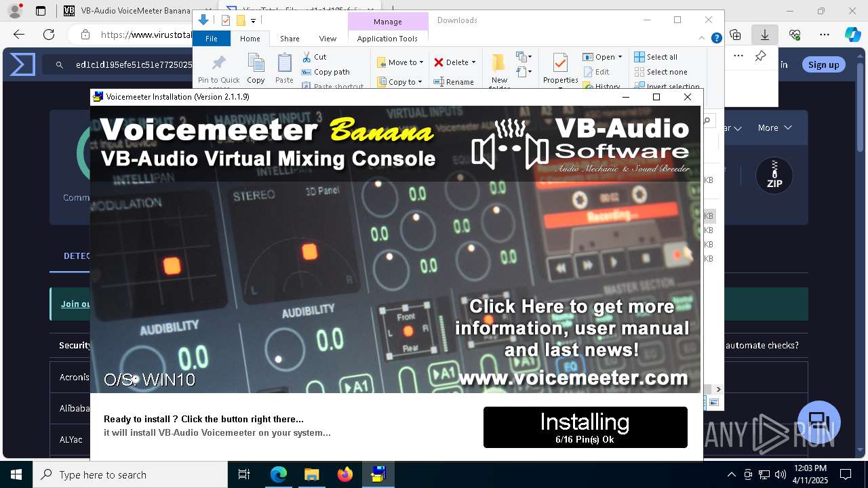
Task: Show hidden tray icons chevron
Action: 731,474
